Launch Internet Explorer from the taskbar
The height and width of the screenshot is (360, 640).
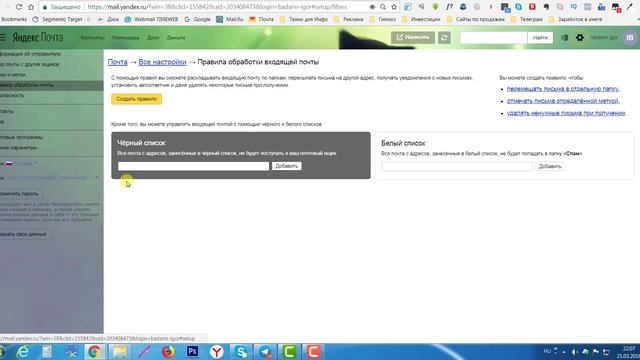(22, 352)
